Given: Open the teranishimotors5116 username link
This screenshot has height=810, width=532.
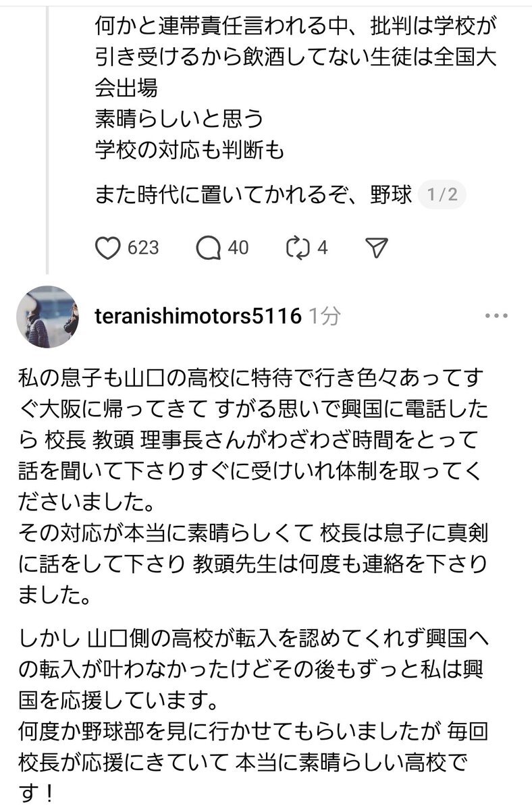Looking at the screenshot, I should (x=198, y=316).
